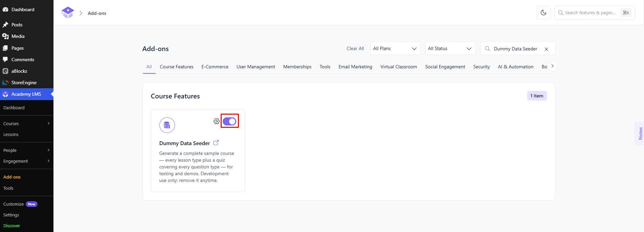The height and width of the screenshot is (232, 644).
Task: Open the Dummy Data Seeder settings gear
Action: 217,121
